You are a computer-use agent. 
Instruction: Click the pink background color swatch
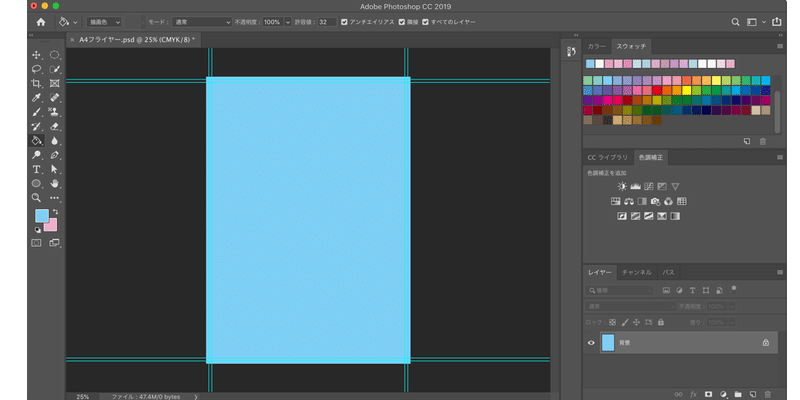coord(52,226)
